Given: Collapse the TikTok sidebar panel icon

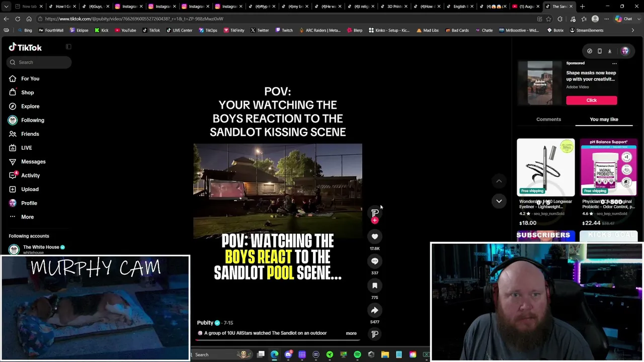Looking at the screenshot, I should (68, 47).
